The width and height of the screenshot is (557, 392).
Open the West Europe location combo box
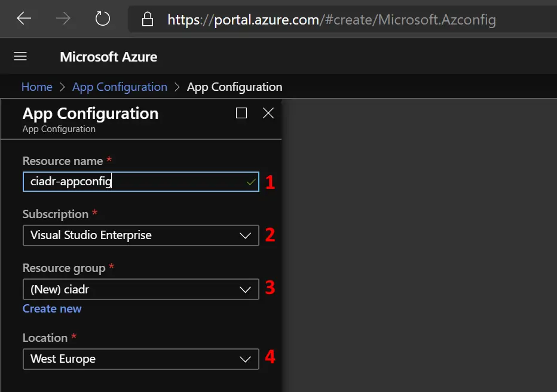(x=141, y=359)
